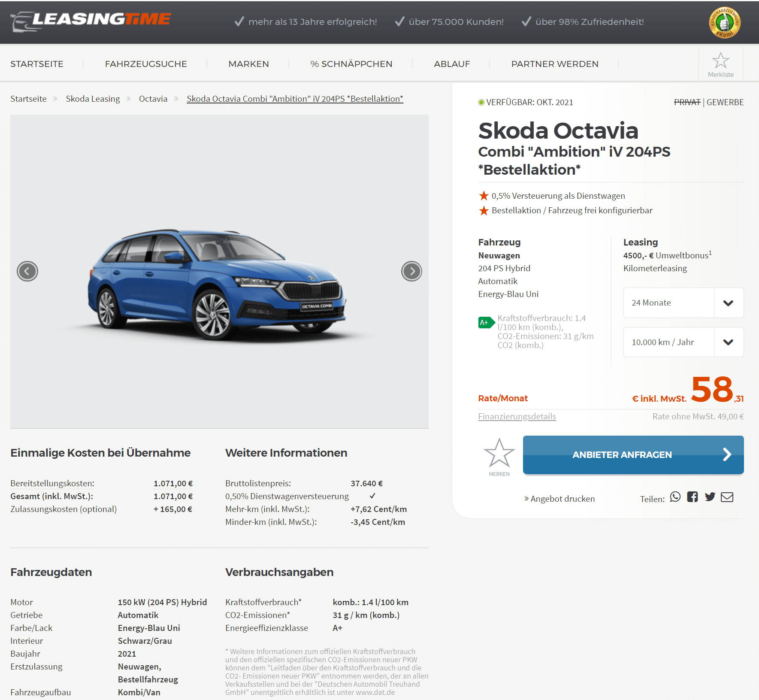
Task: Click the Umweltbonus footnote text
Action: pyautogui.click(x=667, y=255)
